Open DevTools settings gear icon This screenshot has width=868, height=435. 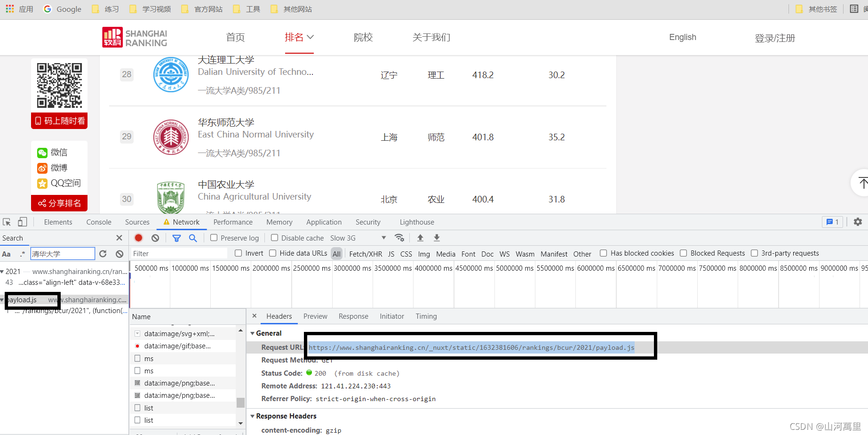(858, 222)
